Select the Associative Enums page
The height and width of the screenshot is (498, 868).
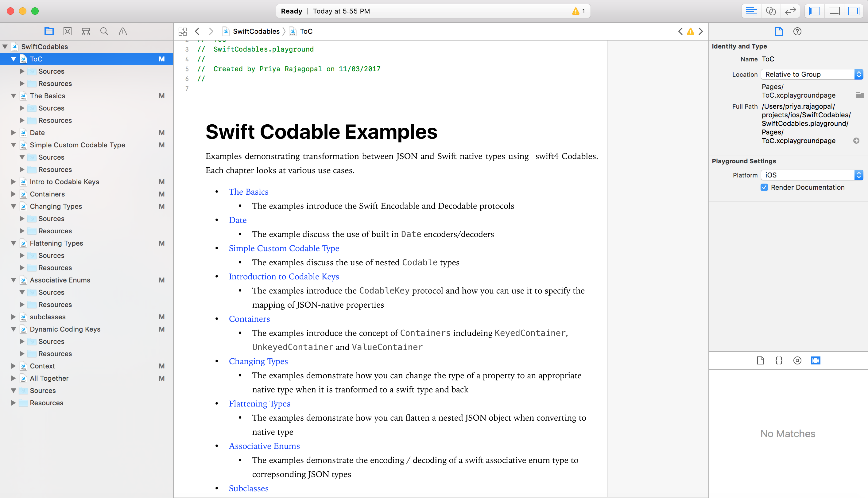[87, 280]
